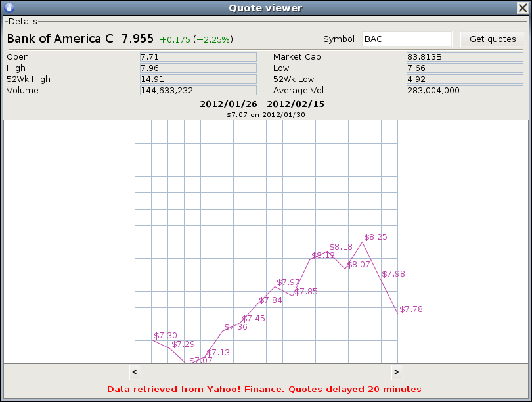The height and width of the screenshot is (402, 532).
Task: Click the Average Vol label
Action: pyautogui.click(x=298, y=90)
